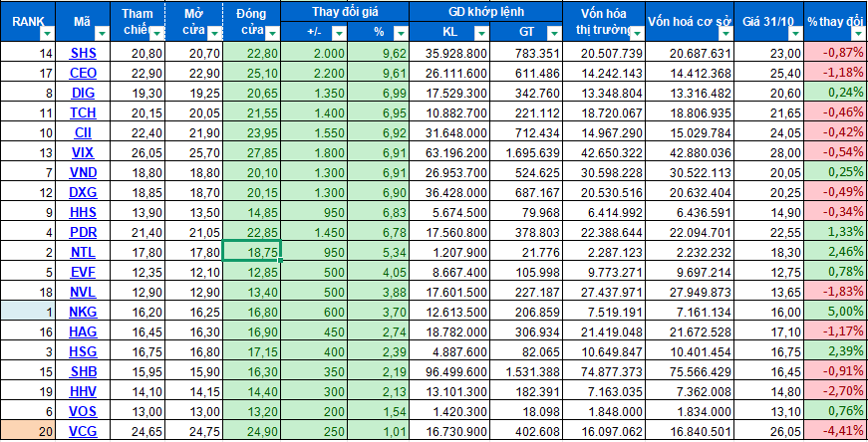The image size is (868, 442).
Task: Select the 12,35 reference price for EVF
Action: click(138, 272)
